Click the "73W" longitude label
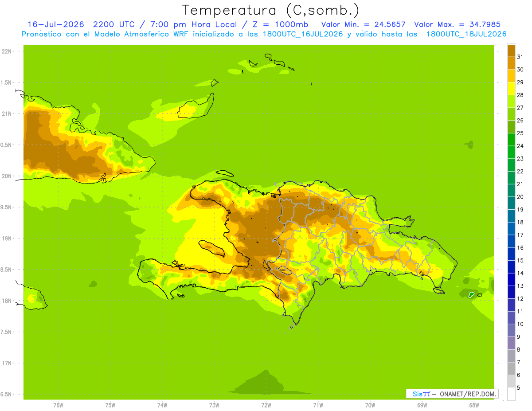This screenshot has height=411, width=532. [214, 405]
